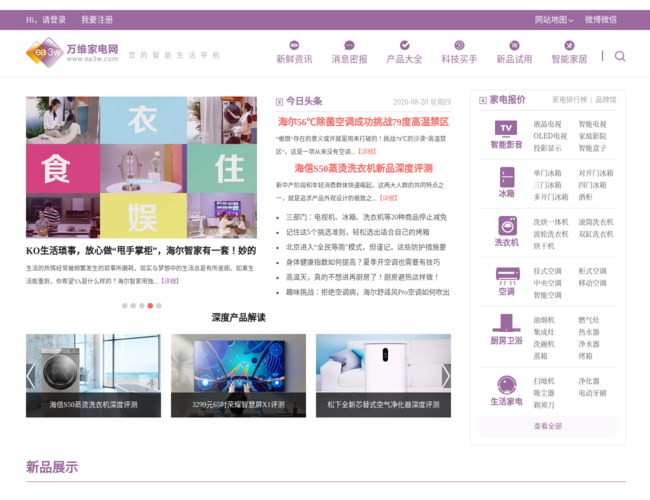The height and width of the screenshot is (500, 650).
Task: Click the 智能家居 tools icon
Action: pyautogui.click(x=569, y=45)
